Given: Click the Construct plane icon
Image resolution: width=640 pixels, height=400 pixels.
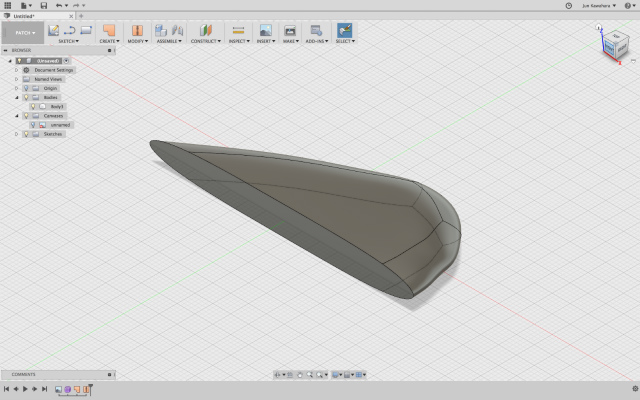Looking at the screenshot, I should tap(206, 30).
